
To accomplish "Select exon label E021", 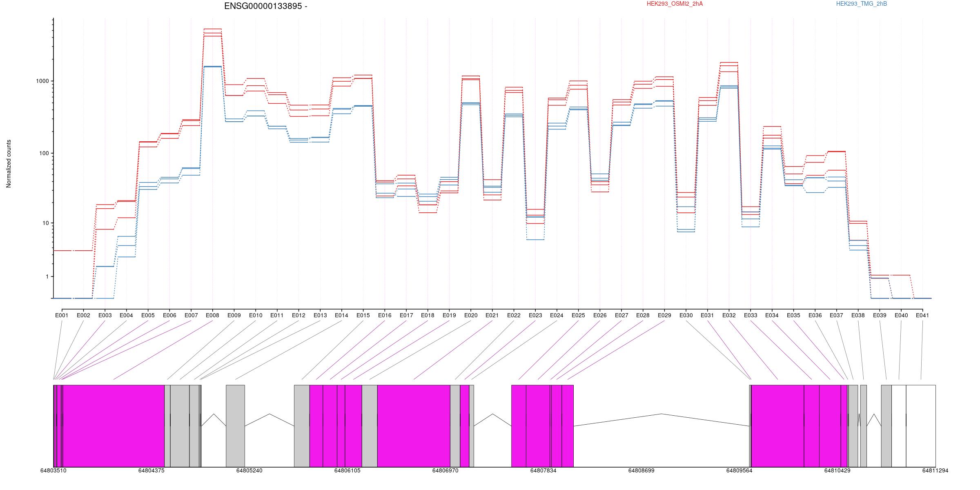I will (x=492, y=315).
